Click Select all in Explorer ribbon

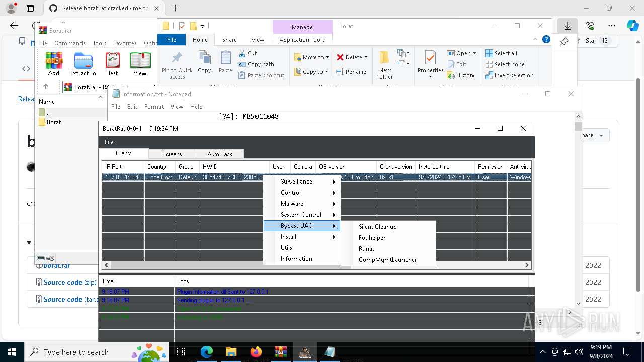coord(501,53)
